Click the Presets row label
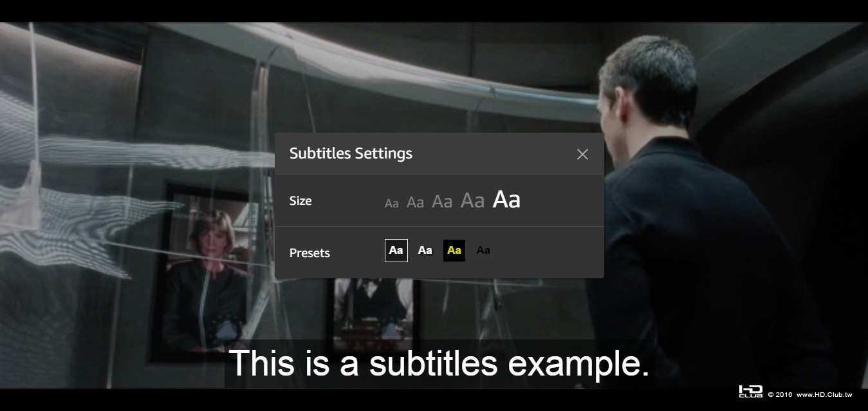Viewport: 868px width, 411px height. click(309, 253)
